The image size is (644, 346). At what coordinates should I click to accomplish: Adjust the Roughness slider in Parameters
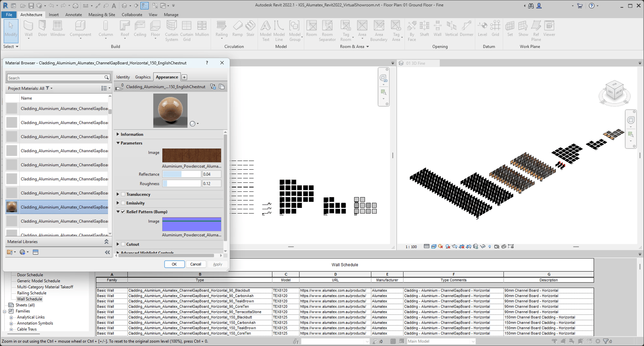coord(182,183)
